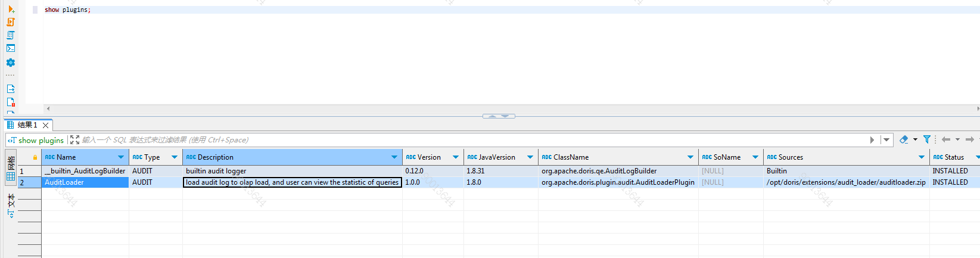Select row number 2 header
This screenshot has height=258, width=980.
tap(29, 182)
